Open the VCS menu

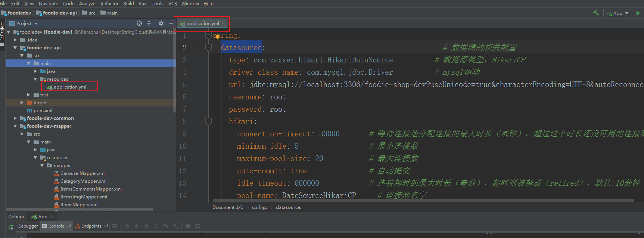click(x=172, y=3)
